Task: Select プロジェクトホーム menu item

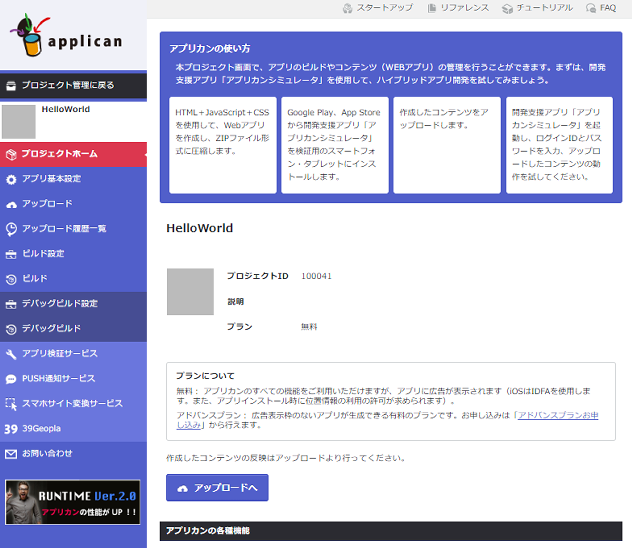Action: point(73,154)
